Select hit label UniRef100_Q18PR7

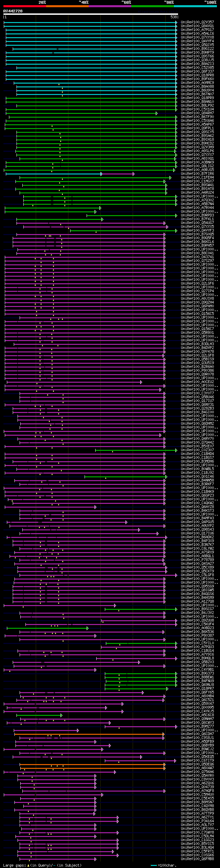tap(197, 688)
